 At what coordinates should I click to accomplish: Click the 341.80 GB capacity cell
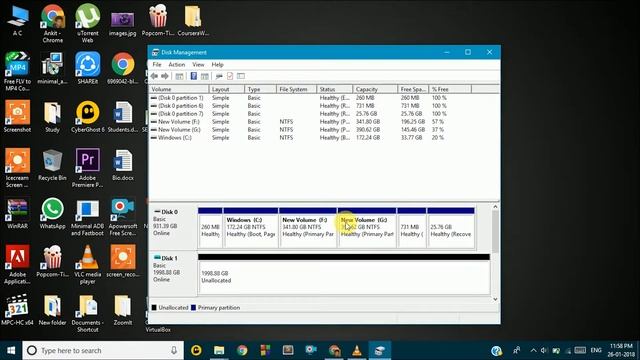368,122
